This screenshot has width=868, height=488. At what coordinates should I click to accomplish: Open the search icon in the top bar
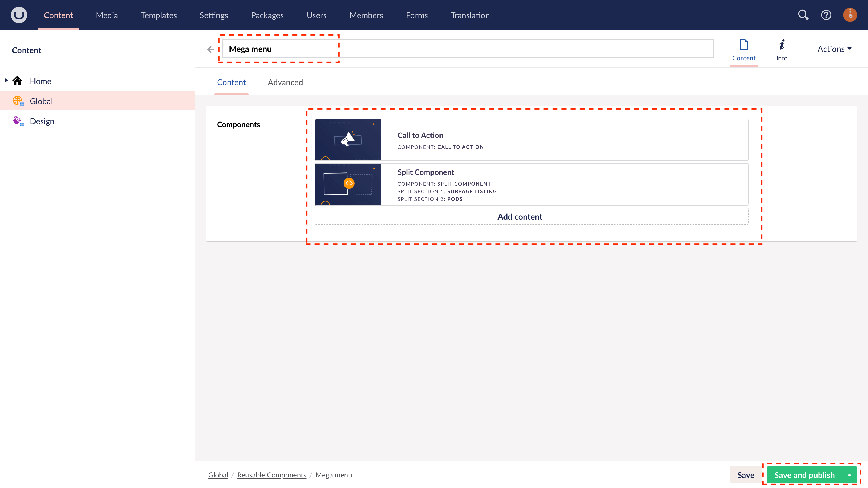tap(803, 15)
